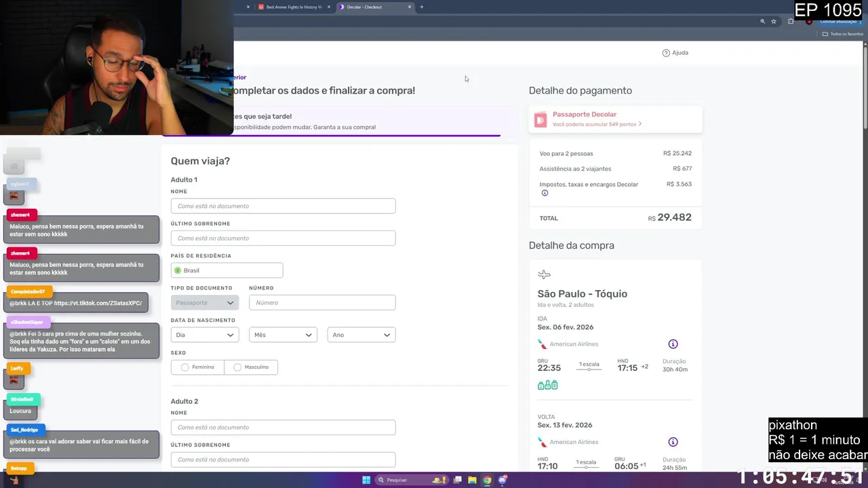Click Chrome zoom magnifier icon in address bar
868x488 pixels.
pos(763,21)
